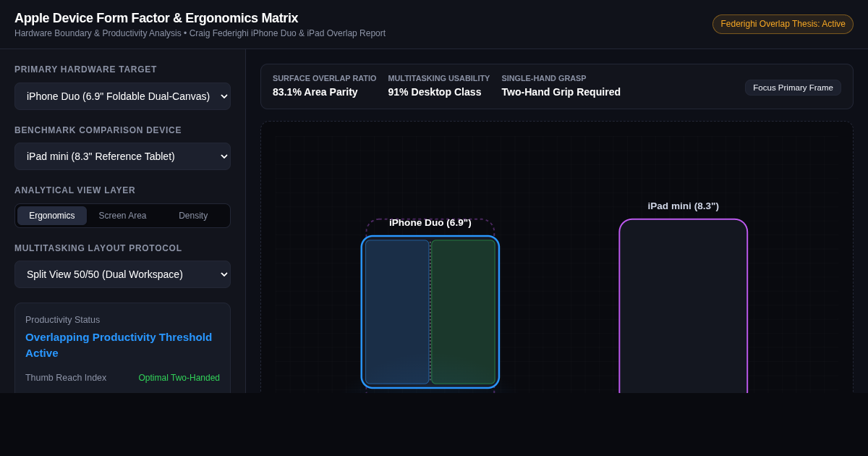Switch to Density view layer

pyautogui.click(x=193, y=216)
